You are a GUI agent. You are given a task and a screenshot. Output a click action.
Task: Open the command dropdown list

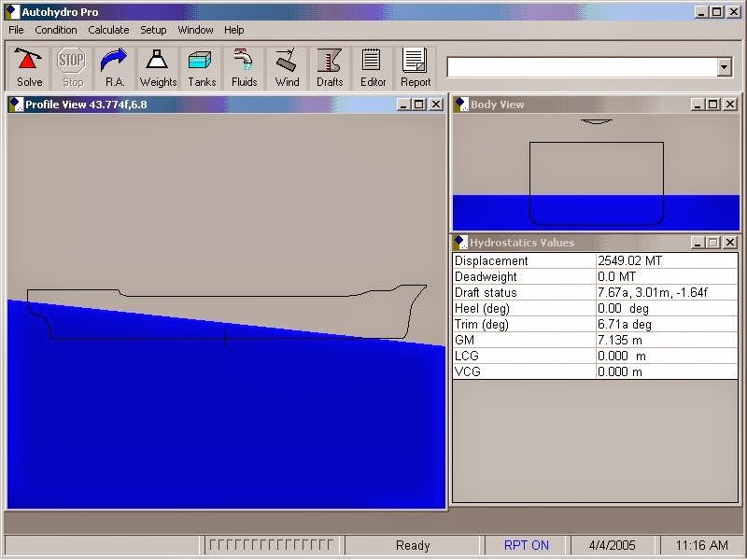point(727,66)
